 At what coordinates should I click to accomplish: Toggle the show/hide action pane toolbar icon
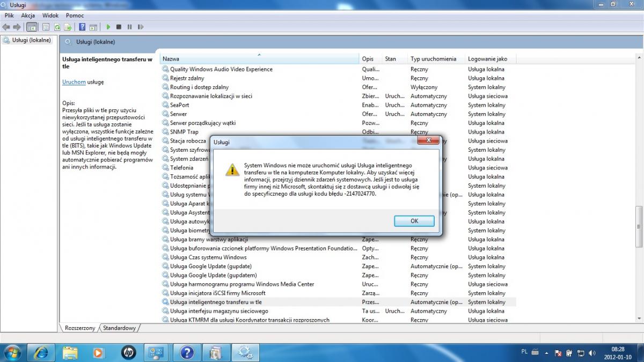(x=93, y=27)
